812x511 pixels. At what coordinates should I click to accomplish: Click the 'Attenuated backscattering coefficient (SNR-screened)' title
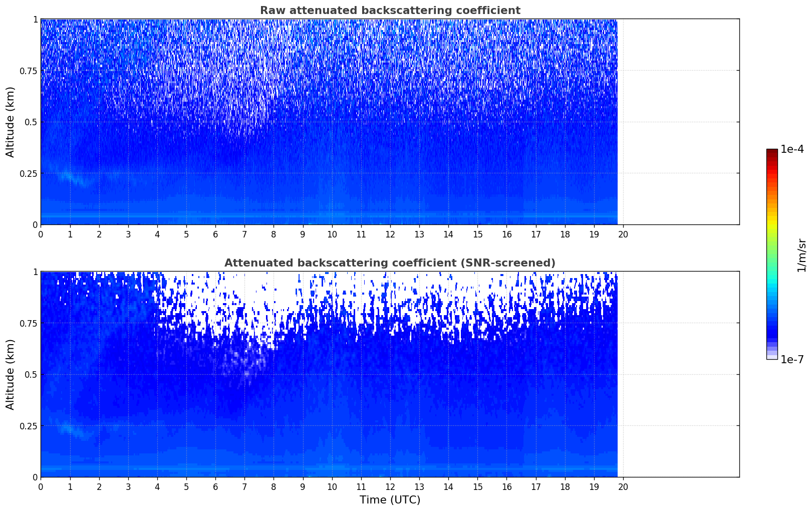coord(390,263)
